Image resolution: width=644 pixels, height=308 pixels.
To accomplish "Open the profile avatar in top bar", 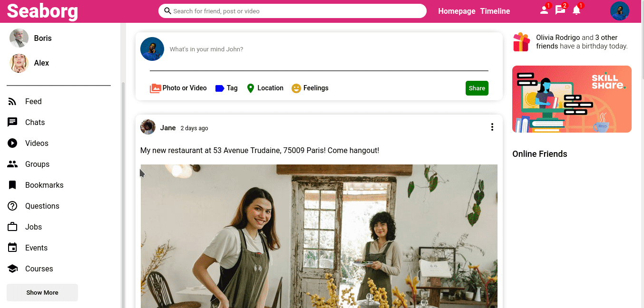I will [x=619, y=11].
